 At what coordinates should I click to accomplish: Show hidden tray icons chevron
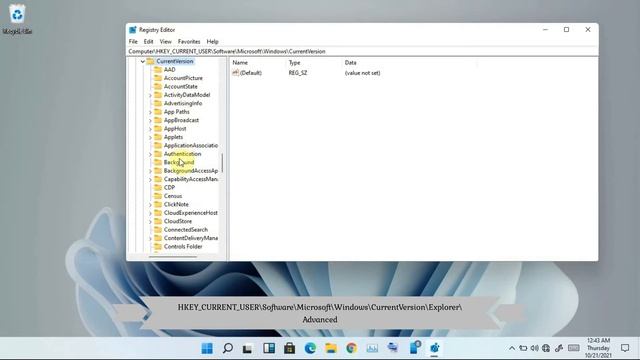511,348
